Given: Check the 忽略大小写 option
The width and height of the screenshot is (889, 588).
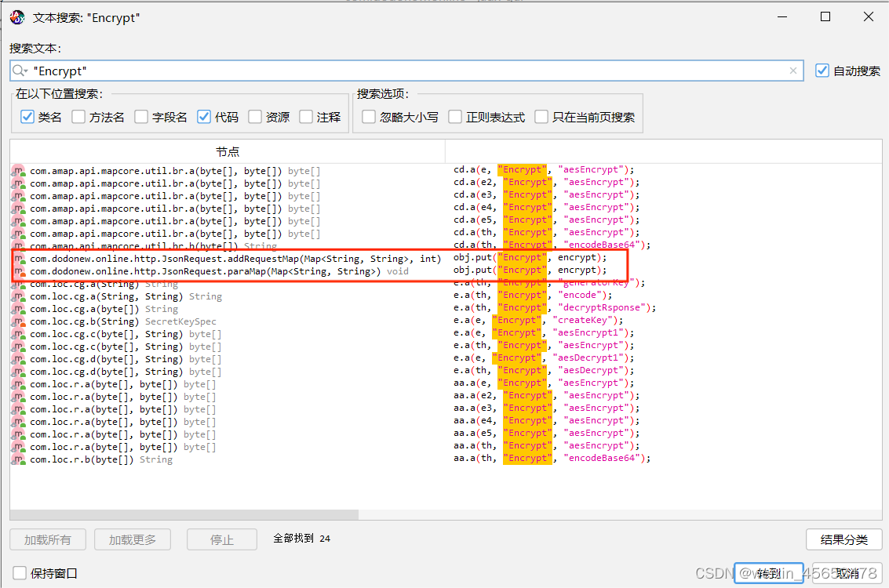Looking at the screenshot, I should (368, 116).
